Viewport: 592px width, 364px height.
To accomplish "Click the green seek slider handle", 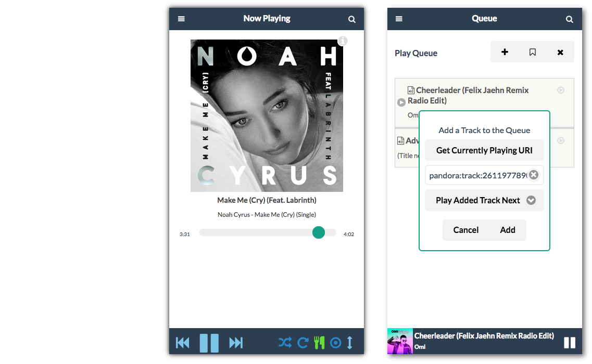I will (x=319, y=232).
